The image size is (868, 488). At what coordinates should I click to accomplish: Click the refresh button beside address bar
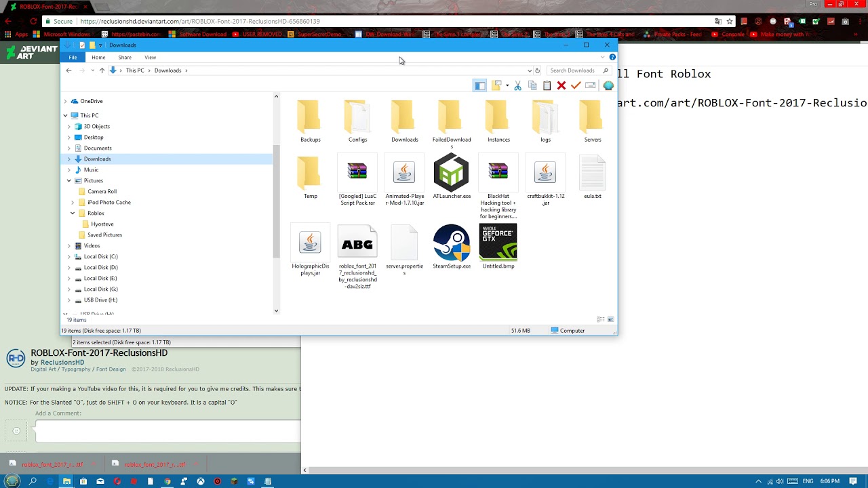point(537,70)
